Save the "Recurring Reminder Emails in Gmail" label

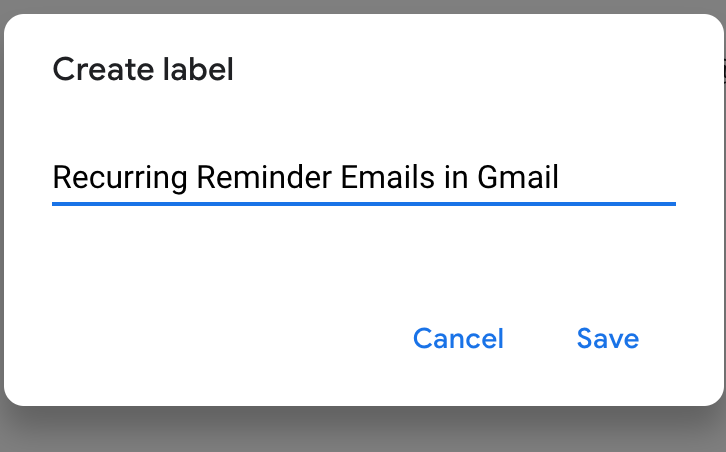[x=607, y=339]
